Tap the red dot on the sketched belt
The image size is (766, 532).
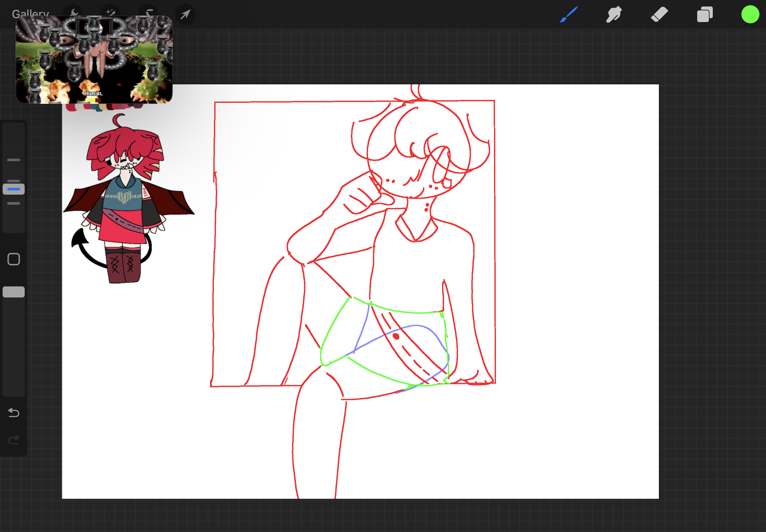396,336
